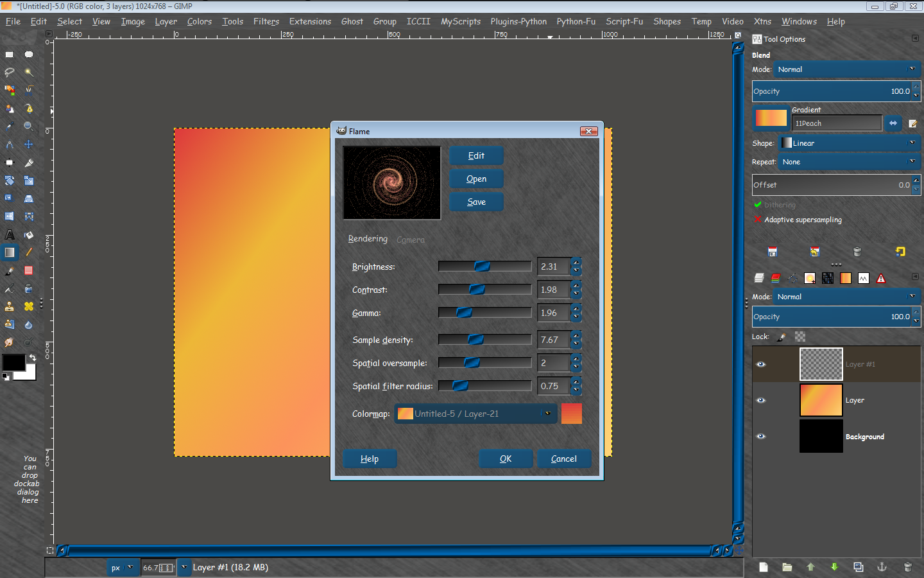
Task: Select the Rectangle Select tool
Action: point(10,55)
